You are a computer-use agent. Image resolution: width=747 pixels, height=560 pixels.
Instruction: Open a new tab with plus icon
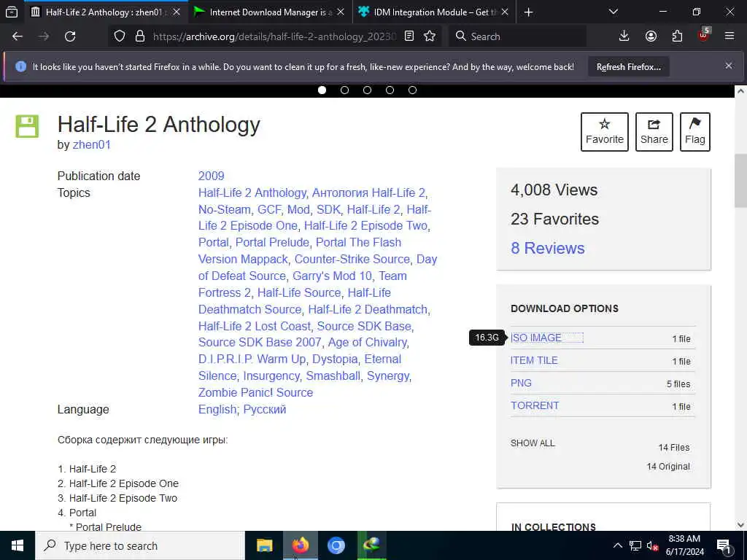[528, 12]
